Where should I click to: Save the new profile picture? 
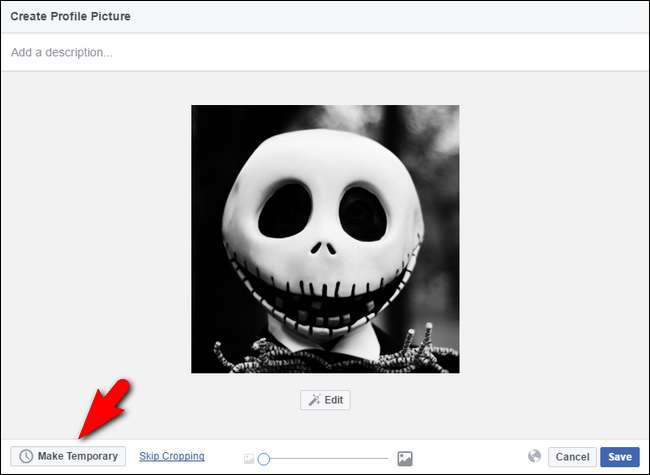coord(620,457)
